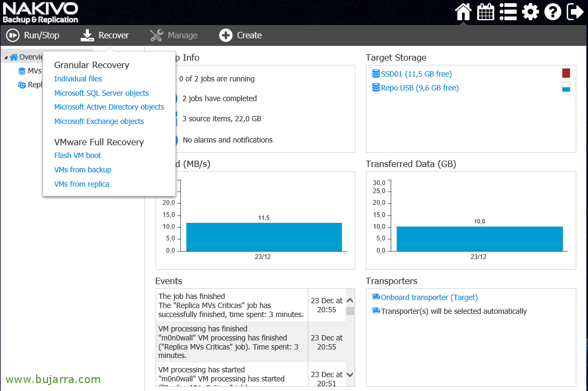This screenshot has width=588, height=391.
Task: Open the activities list icon
Action: 508,12
